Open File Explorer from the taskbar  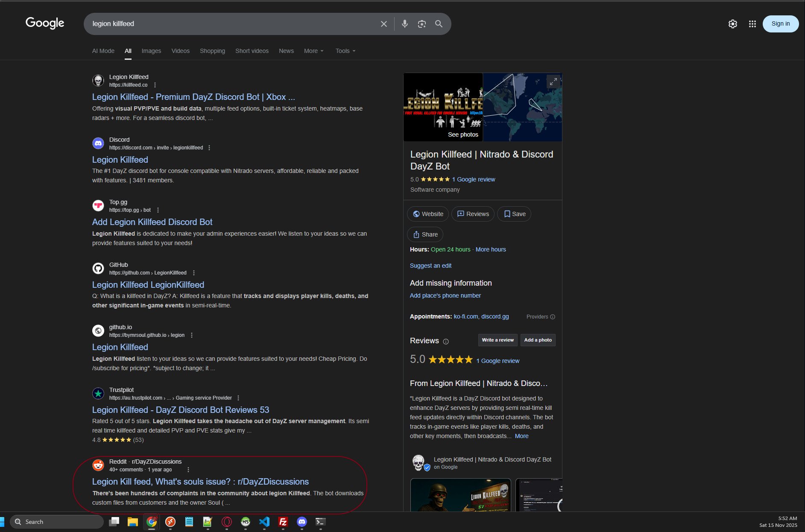tap(133, 522)
